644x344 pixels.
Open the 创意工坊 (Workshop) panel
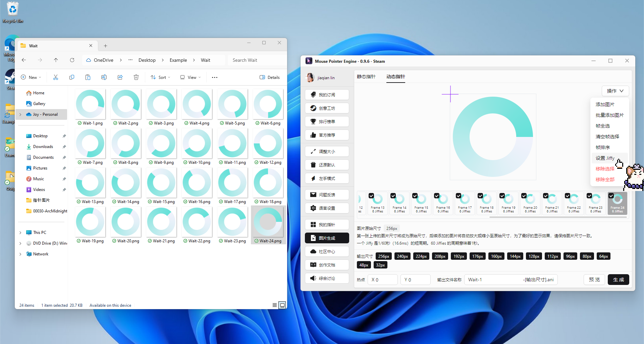(327, 108)
